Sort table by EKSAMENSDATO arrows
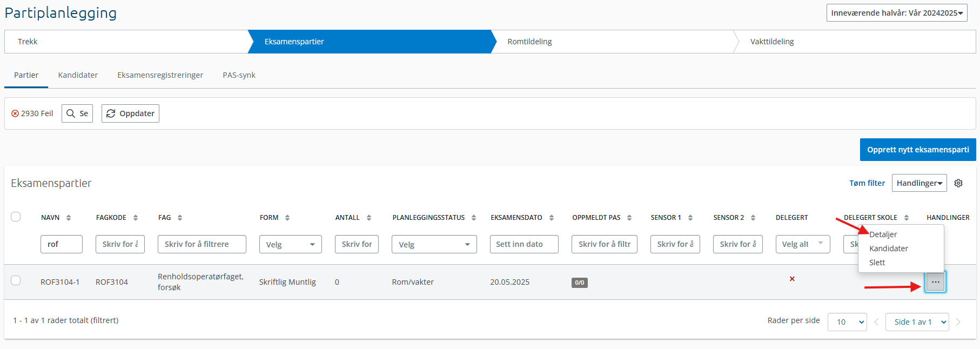980x349 pixels. point(552,218)
